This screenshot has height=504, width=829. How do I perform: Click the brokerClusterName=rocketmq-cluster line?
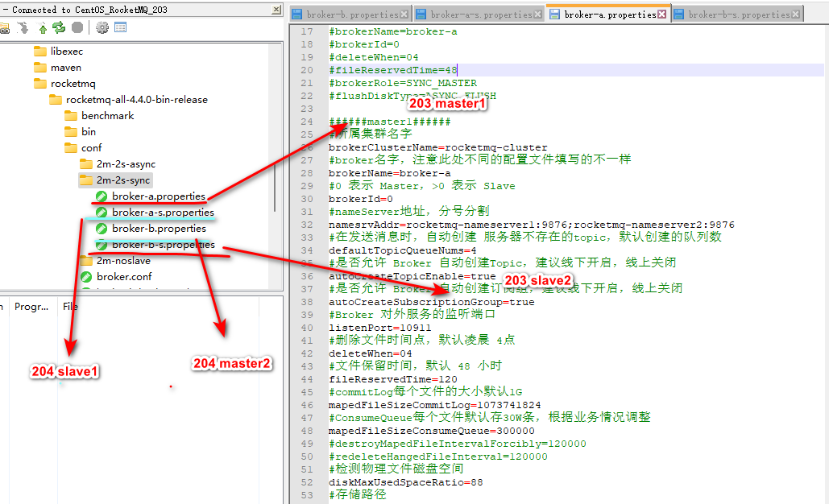click(437, 147)
